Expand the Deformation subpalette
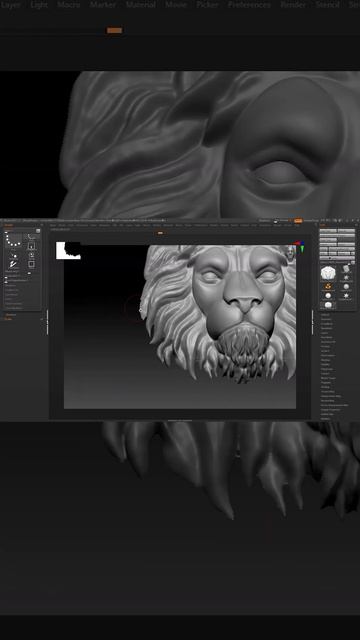Screen dimensions: 360x640 [x=328, y=356]
